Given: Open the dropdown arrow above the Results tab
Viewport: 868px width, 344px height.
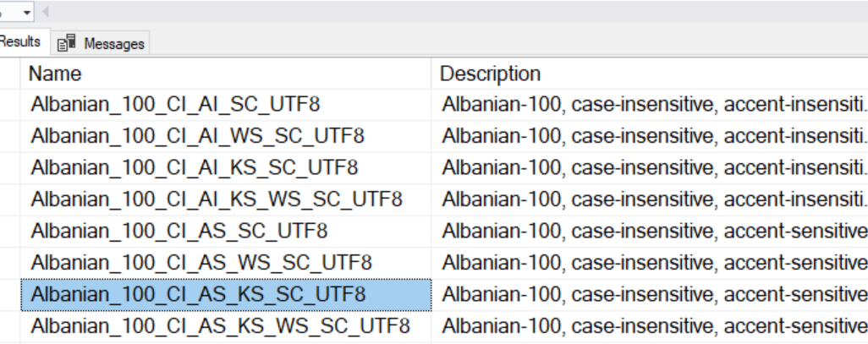Looking at the screenshot, I should (27, 12).
